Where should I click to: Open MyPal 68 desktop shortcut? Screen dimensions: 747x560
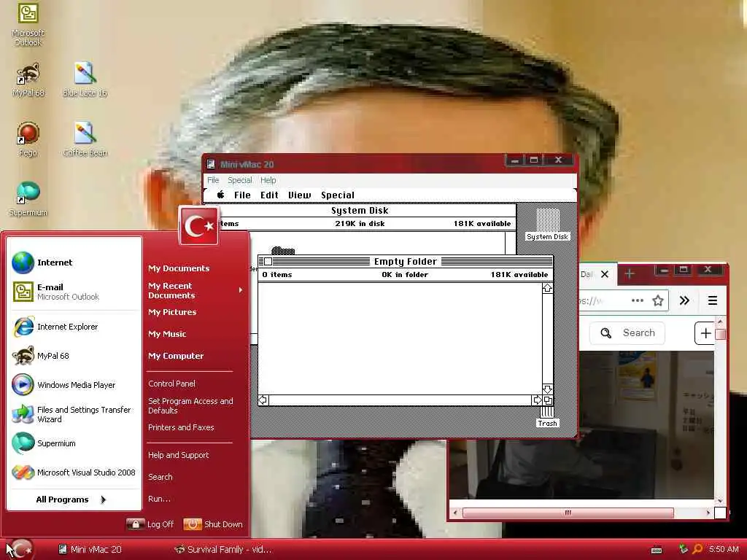[28, 80]
